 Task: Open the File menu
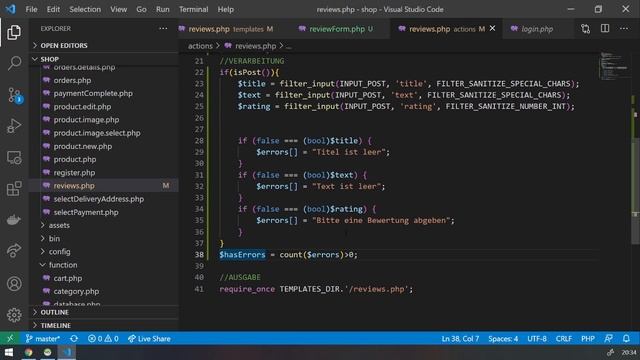coord(31,9)
